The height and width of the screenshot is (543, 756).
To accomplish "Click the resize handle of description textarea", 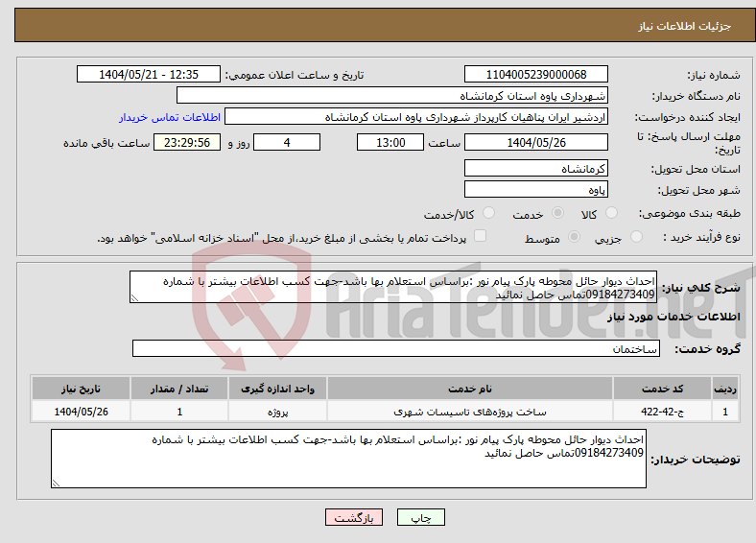I will 134,298.
